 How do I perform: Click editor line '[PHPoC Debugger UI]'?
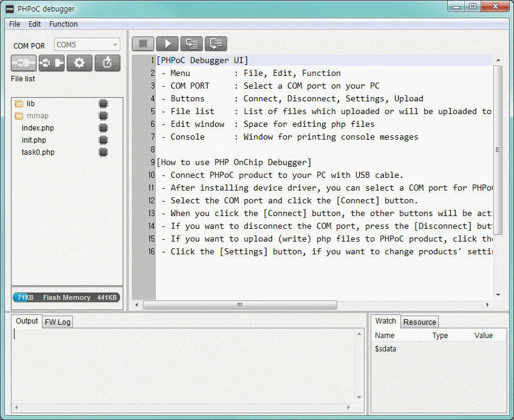[x=202, y=60]
